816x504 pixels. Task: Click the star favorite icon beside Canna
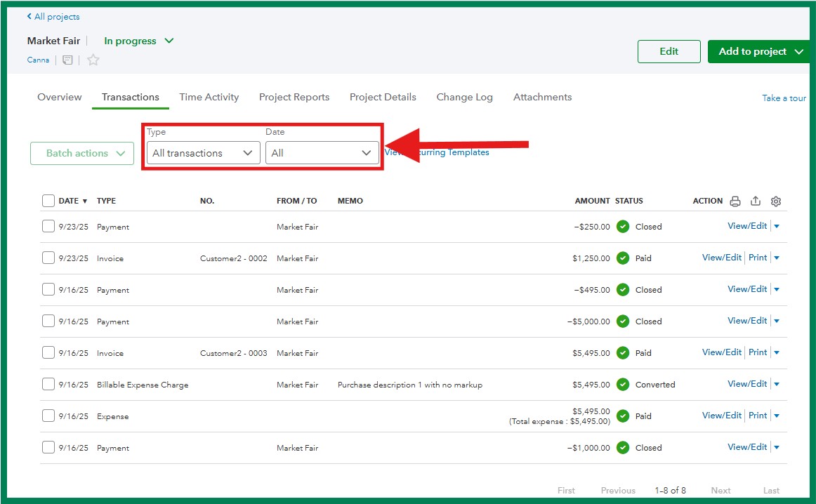[93, 60]
